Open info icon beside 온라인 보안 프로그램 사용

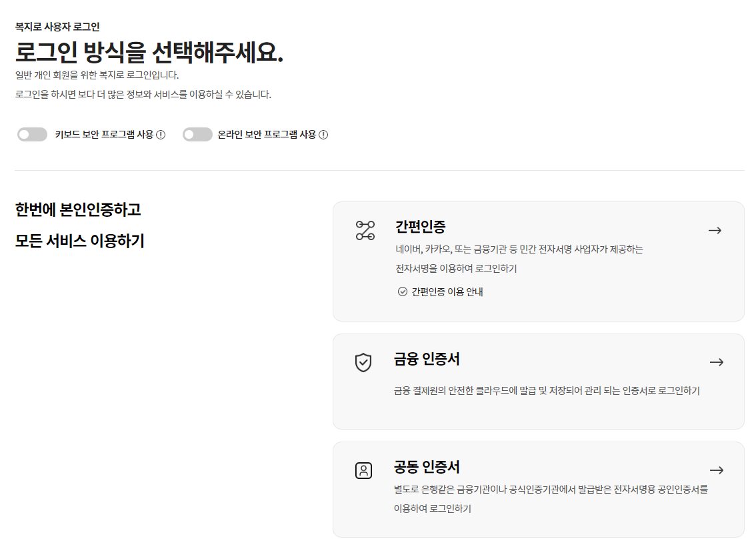325,134
